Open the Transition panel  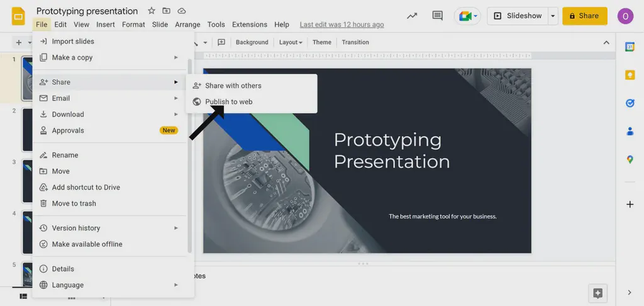pyautogui.click(x=355, y=42)
